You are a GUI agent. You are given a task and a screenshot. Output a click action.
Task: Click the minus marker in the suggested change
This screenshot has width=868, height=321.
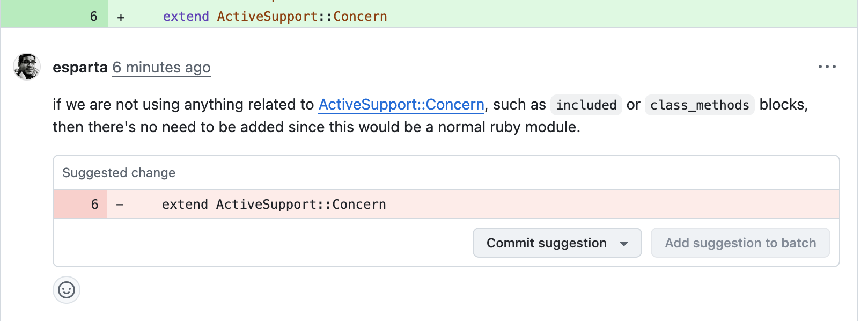[120, 205]
